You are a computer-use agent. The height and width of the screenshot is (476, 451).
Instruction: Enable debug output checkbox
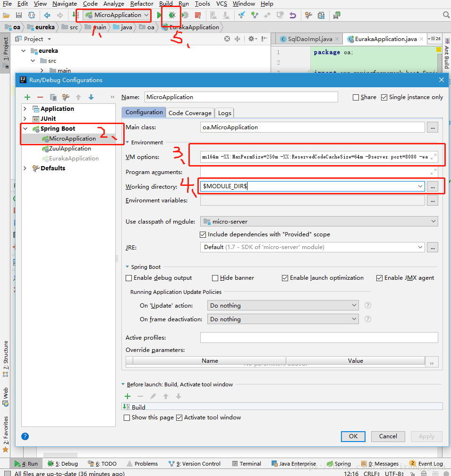(x=128, y=278)
